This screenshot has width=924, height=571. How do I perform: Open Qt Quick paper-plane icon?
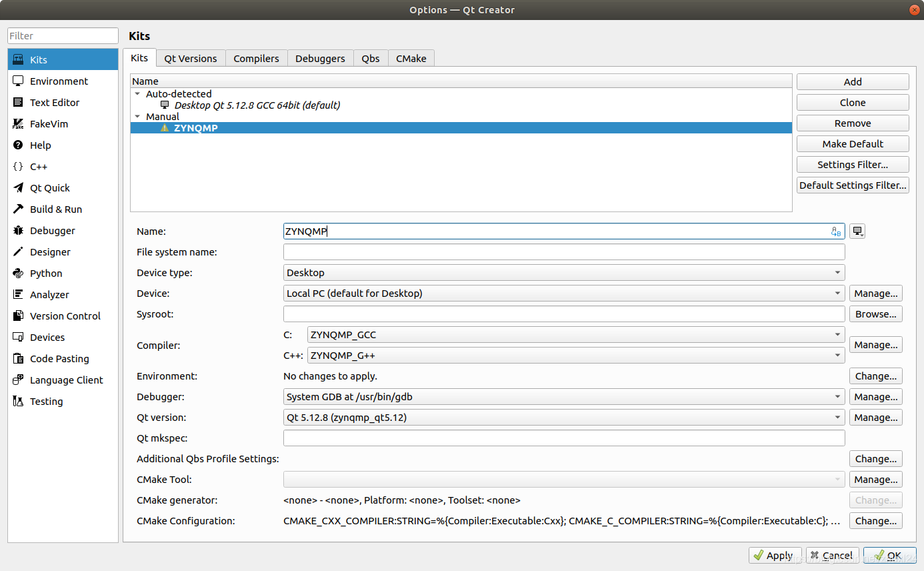pos(19,187)
